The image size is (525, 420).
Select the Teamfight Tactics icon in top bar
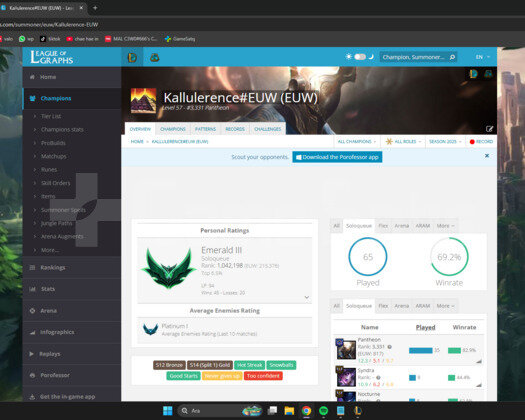point(154,57)
